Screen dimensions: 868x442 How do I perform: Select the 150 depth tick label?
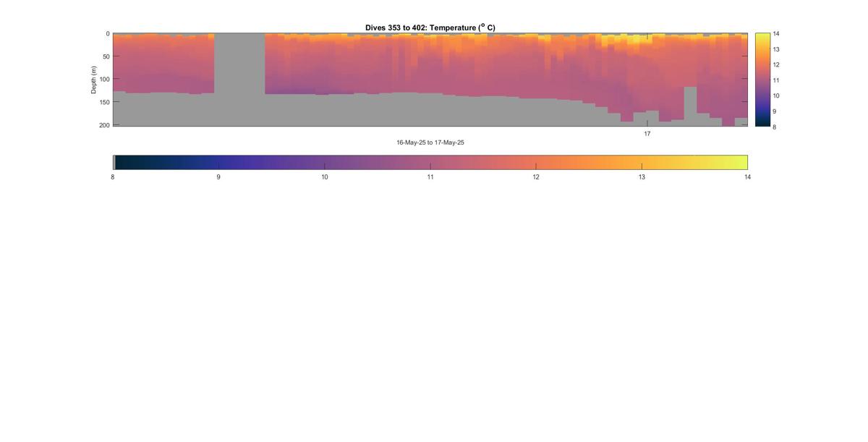point(105,102)
